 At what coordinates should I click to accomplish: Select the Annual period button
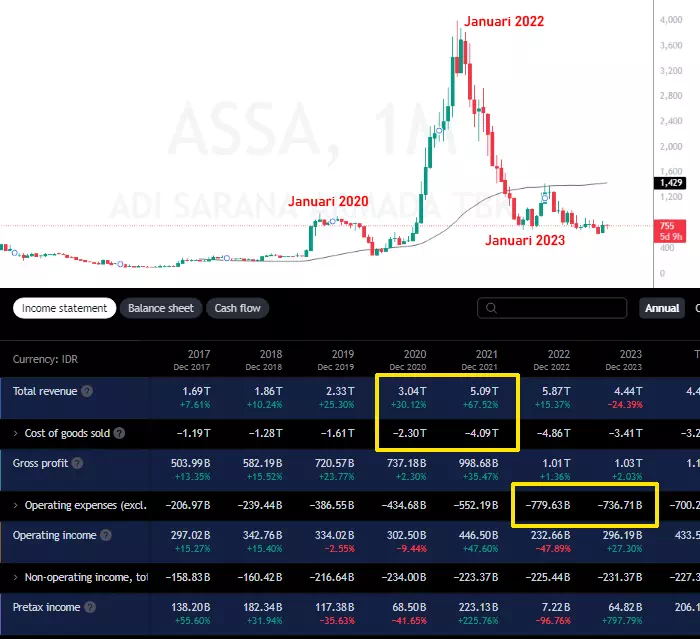[x=662, y=308]
